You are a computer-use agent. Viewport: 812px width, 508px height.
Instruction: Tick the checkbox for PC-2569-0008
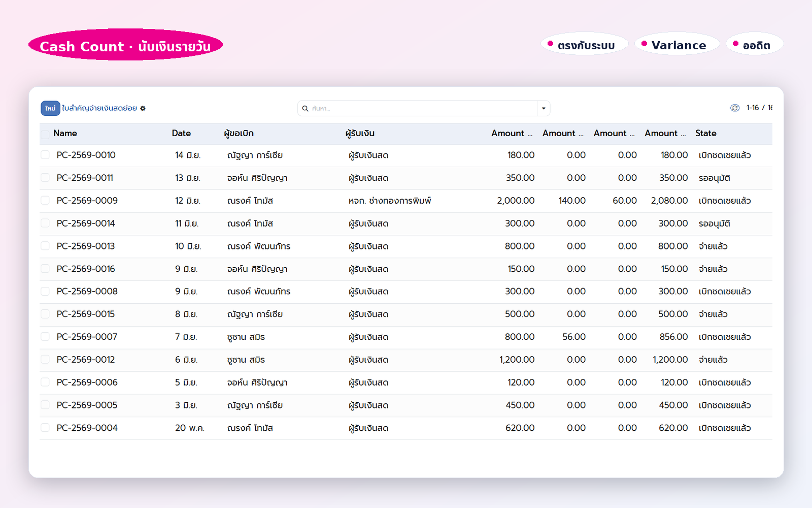pos(45,291)
